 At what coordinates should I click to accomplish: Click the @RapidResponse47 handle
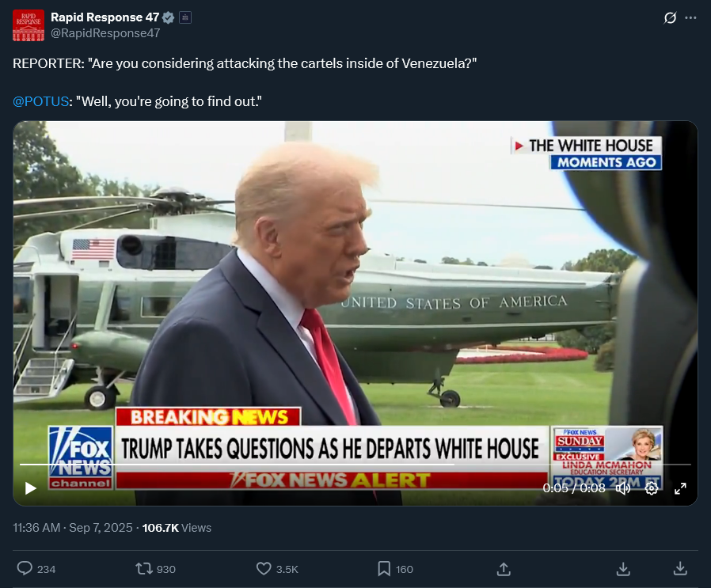(x=105, y=33)
